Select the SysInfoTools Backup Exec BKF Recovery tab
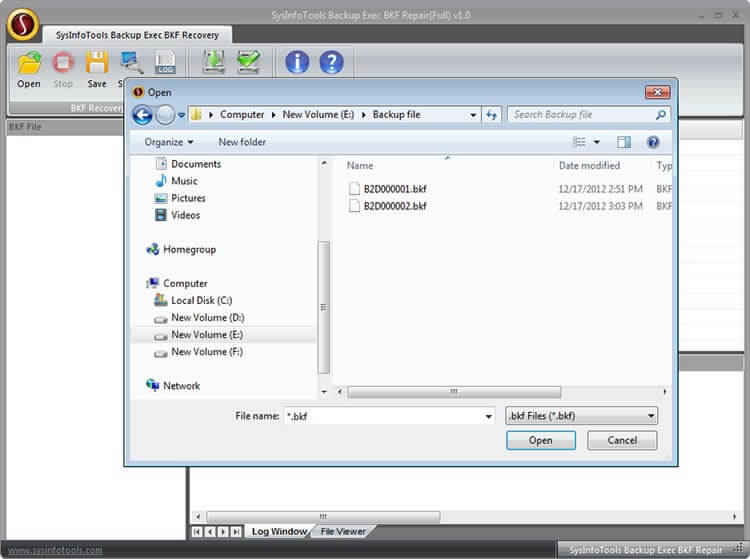 point(137,35)
